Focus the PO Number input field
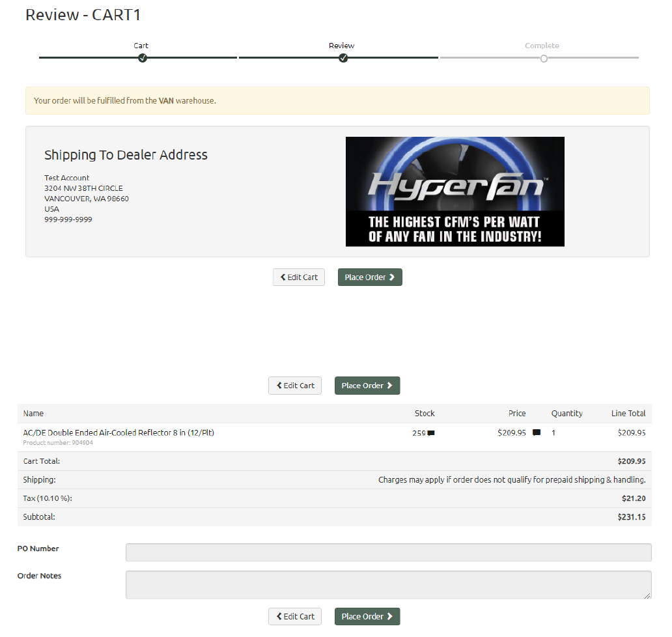Screen dimensions: 672x637 click(388, 552)
